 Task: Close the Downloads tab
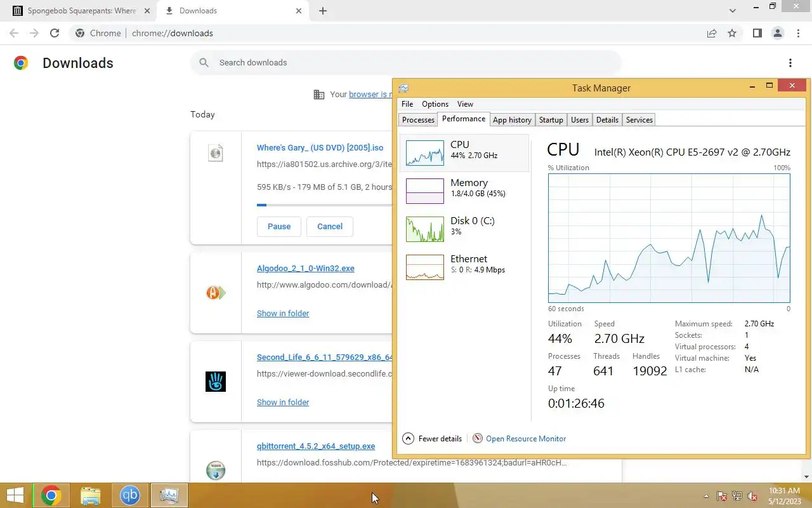point(299,11)
